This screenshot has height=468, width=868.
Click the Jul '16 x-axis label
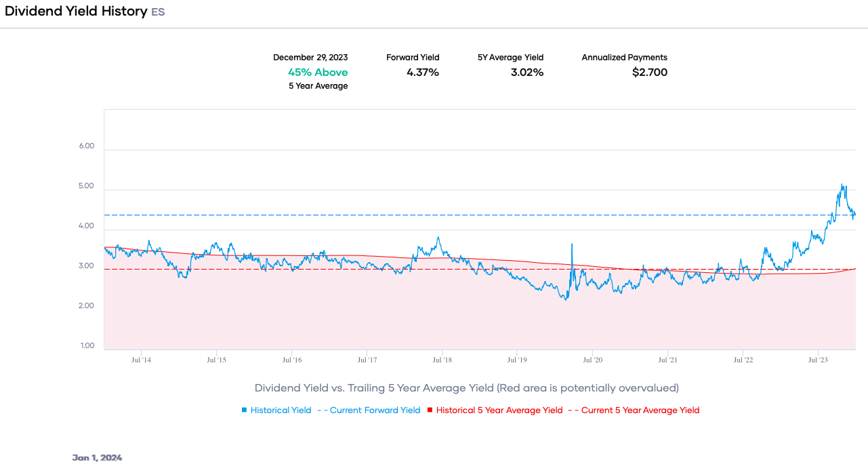click(292, 360)
